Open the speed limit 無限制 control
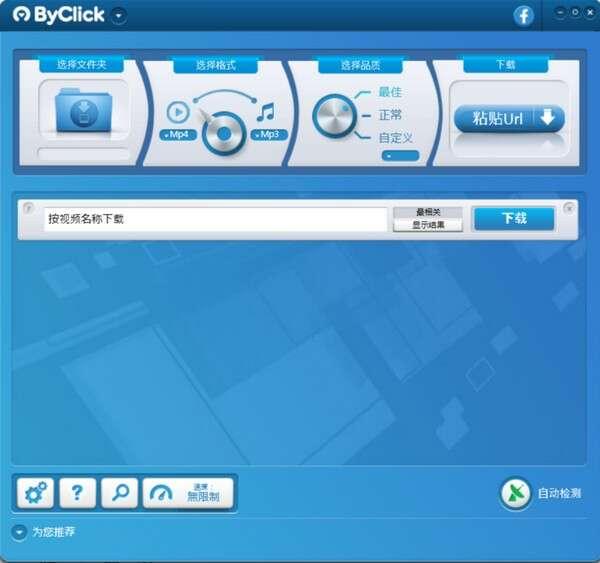This screenshot has width=600, height=563. click(188, 493)
